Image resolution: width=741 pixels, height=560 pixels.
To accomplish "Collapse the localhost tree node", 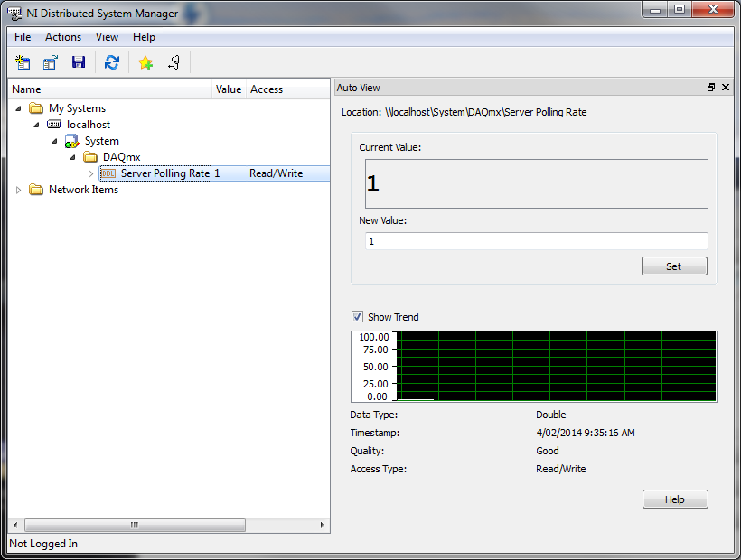I will click(x=36, y=125).
